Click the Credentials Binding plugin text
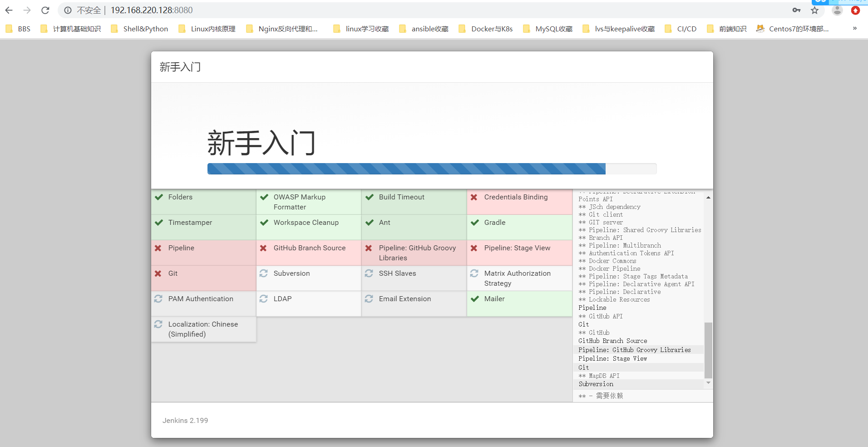868x447 pixels. pyautogui.click(x=516, y=197)
